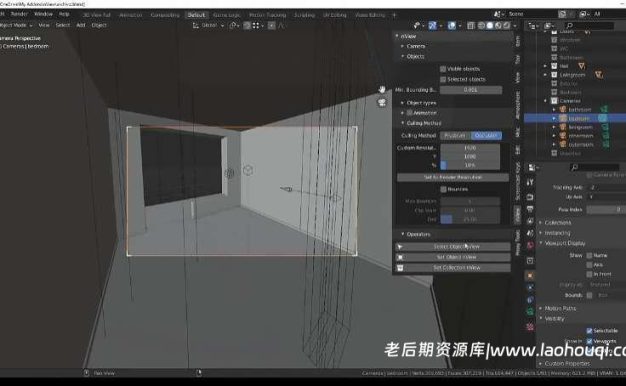This screenshot has height=386, width=626.
Task: Click the pan view hand gizmo
Action: coord(382,89)
